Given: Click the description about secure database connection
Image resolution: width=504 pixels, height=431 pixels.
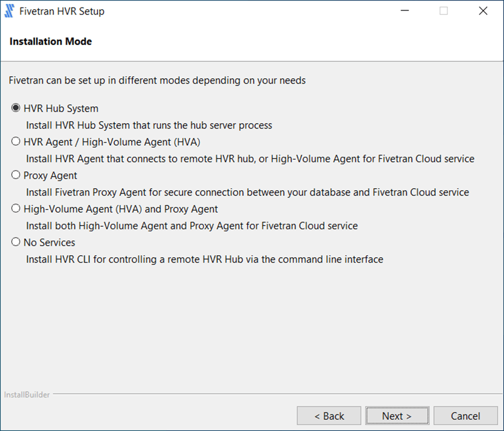Looking at the screenshot, I should (247, 192).
